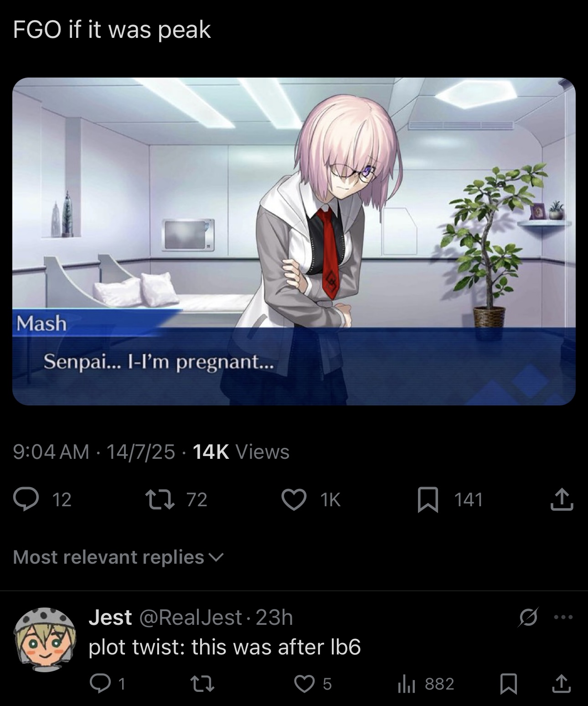588x706 pixels.
Task: Click the 9:04 AM tweet timestamp
Action: [51, 452]
